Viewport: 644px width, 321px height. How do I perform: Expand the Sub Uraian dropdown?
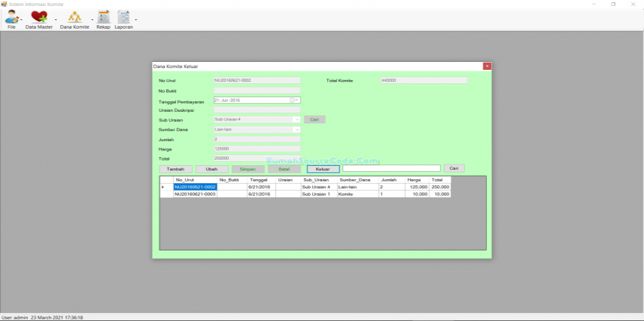[x=297, y=119]
